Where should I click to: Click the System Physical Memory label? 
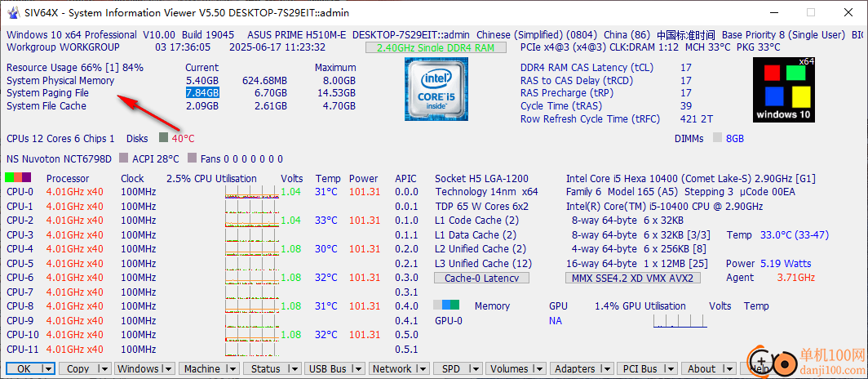[x=60, y=80]
